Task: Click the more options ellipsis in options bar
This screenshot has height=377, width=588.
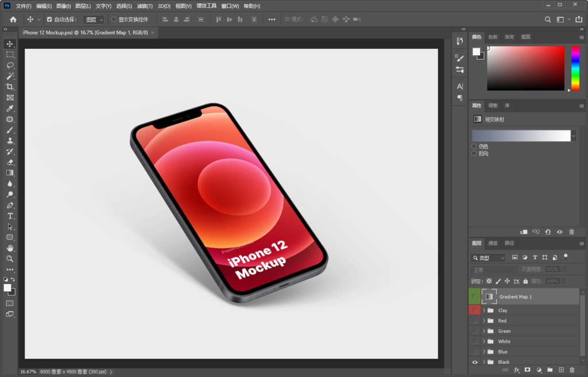Action: 272,20
